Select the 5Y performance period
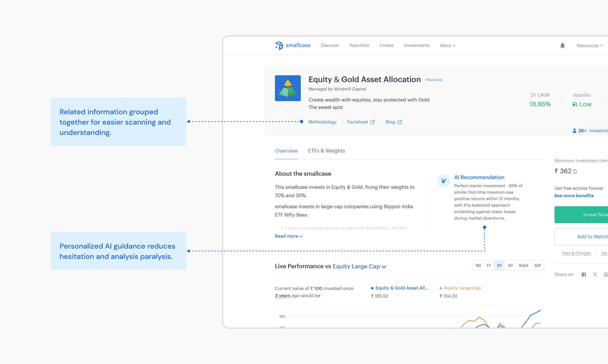The width and height of the screenshot is (608, 364). 510,266
